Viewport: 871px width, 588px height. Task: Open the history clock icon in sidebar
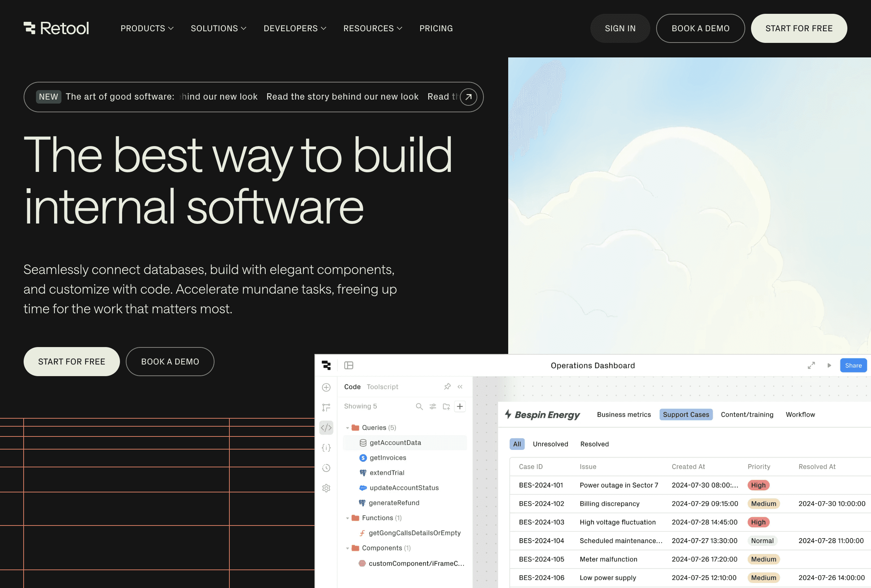point(326,468)
